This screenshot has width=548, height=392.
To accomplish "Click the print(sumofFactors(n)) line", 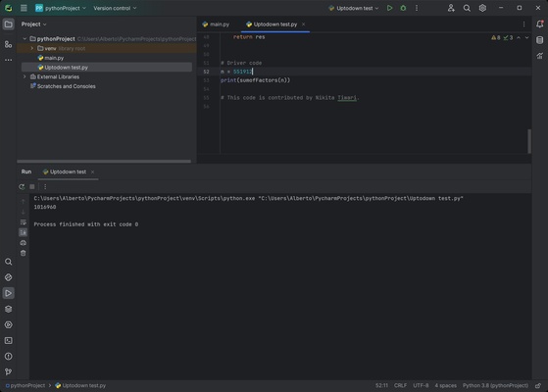I will pyautogui.click(x=255, y=80).
